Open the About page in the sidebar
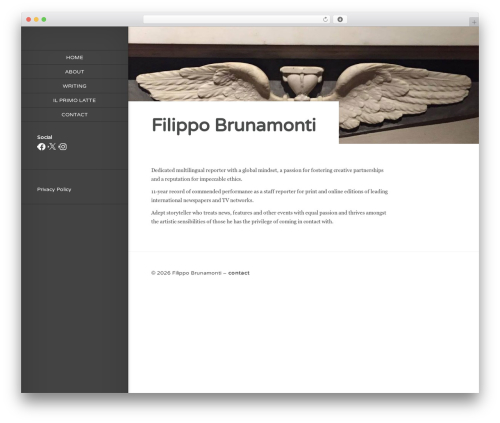500x423 pixels. (x=74, y=72)
